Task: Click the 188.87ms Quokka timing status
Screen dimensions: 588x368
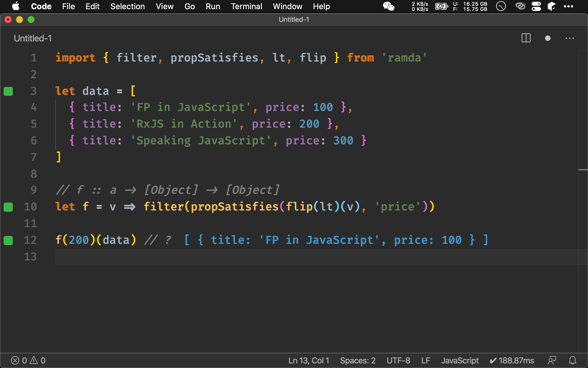Action: [512, 360]
